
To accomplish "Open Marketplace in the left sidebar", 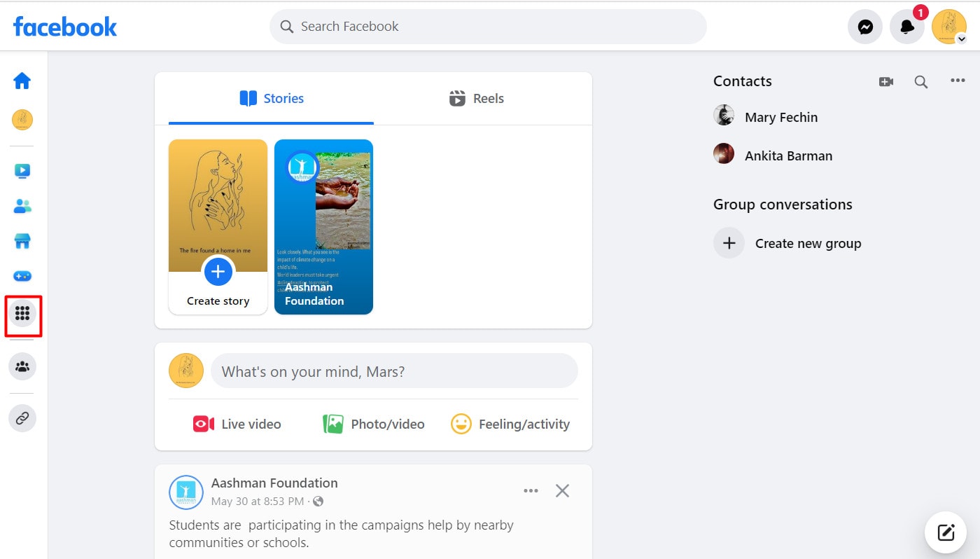I will pyautogui.click(x=22, y=242).
